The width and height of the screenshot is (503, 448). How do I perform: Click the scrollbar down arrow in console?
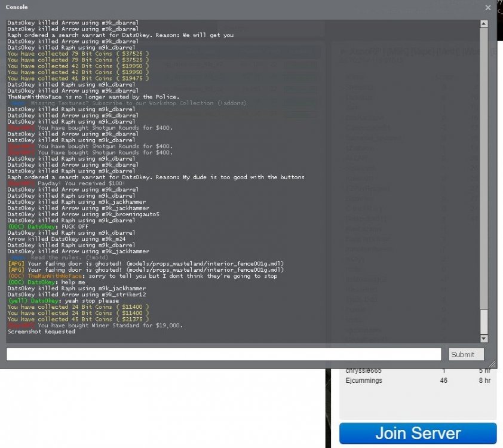[x=484, y=338]
